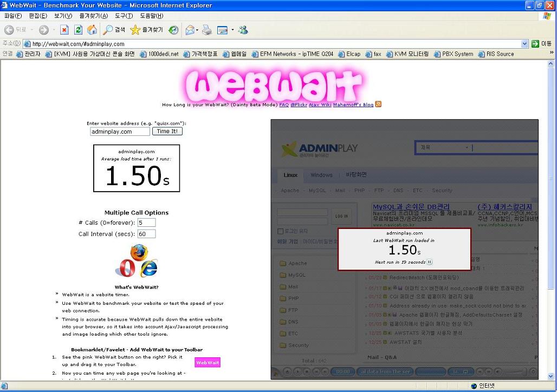Click the Call Interval input field
The width and height of the screenshot is (557, 392).
(146, 234)
